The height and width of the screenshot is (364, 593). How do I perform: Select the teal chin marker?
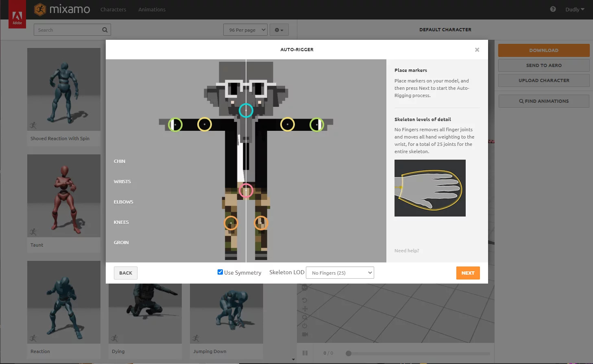(246, 110)
